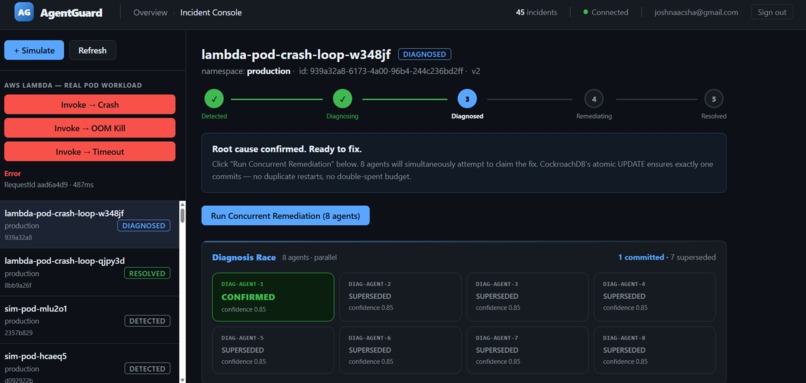Click the incident list scrollbar thumb
Image resolution: width=806 pixels, height=383 pixels.
click(182, 215)
